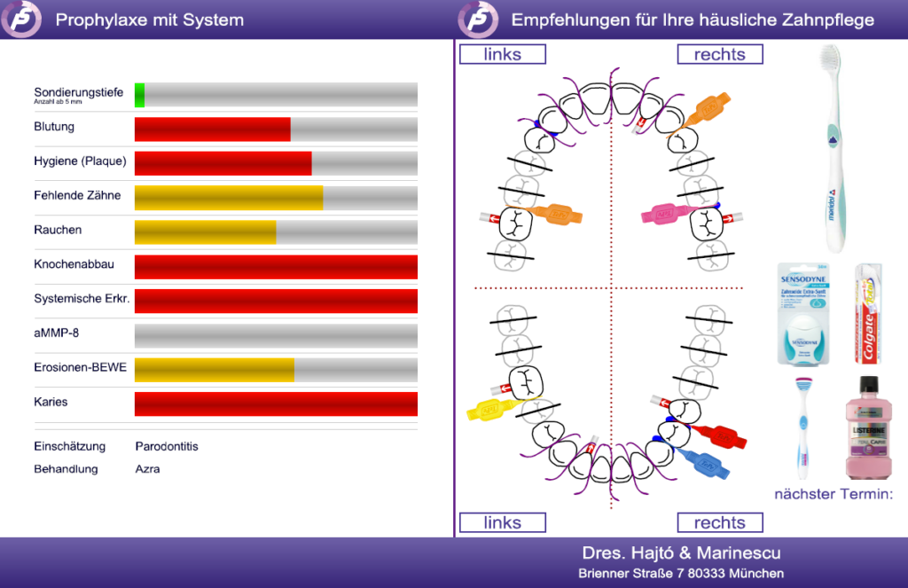Click the Sondierungstiefe green bar
Viewport: 908px width, 588px height.
click(x=139, y=95)
